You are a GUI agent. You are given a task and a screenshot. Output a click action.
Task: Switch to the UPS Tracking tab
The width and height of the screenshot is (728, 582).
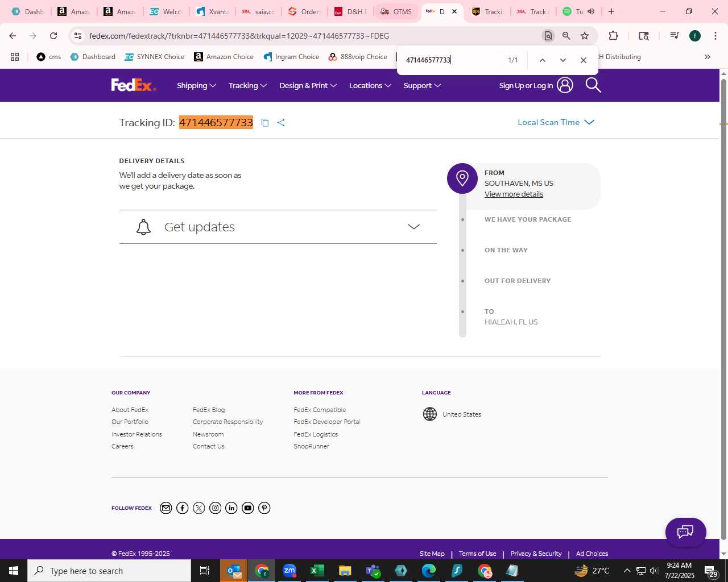coord(488,11)
